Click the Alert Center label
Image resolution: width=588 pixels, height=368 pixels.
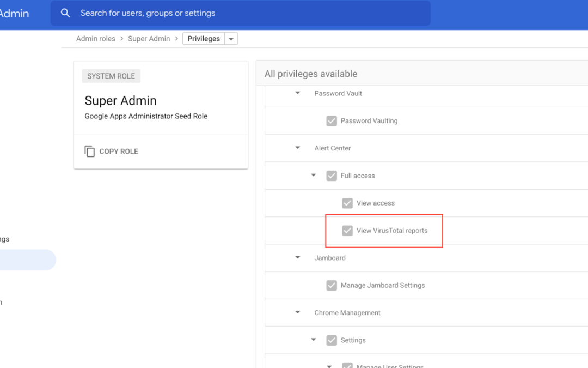click(332, 148)
